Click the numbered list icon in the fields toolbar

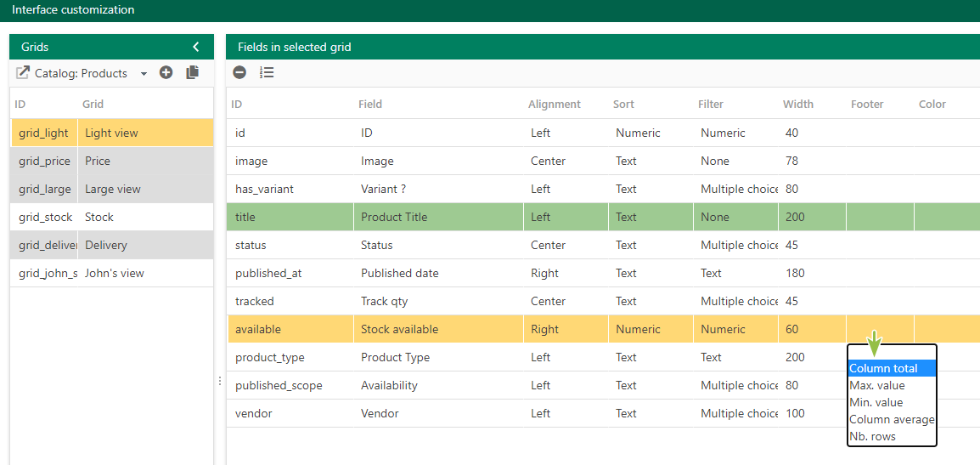267,72
